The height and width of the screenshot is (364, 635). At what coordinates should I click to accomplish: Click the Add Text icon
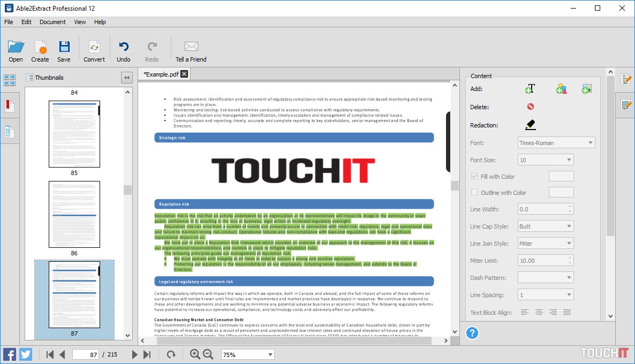point(530,89)
